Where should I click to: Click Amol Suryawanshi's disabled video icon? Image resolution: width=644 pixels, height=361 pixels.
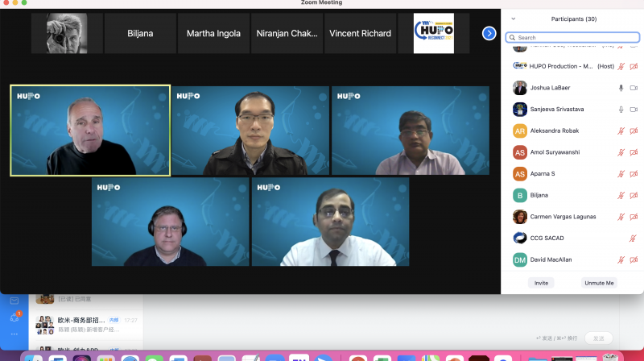(634, 152)
